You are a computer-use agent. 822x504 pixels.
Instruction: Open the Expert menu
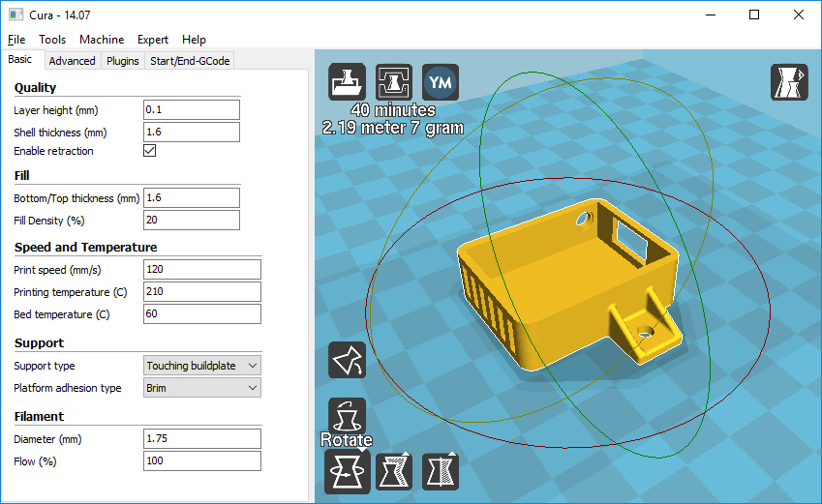tap(153, 40)
